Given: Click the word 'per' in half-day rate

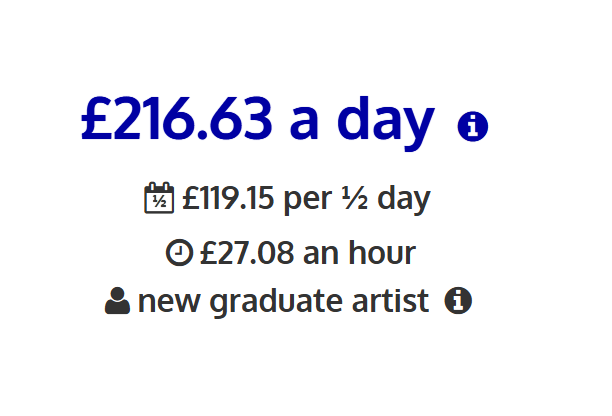Looking at the screenshot, I should tap(308, 203).
